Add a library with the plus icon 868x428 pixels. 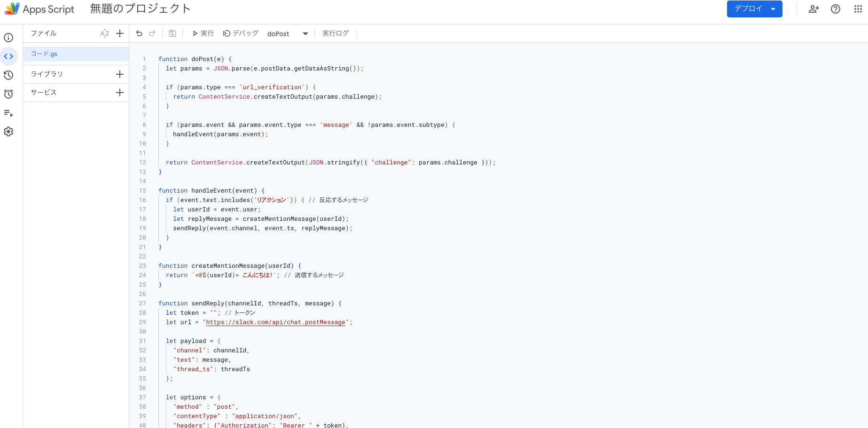coord(120,74)
